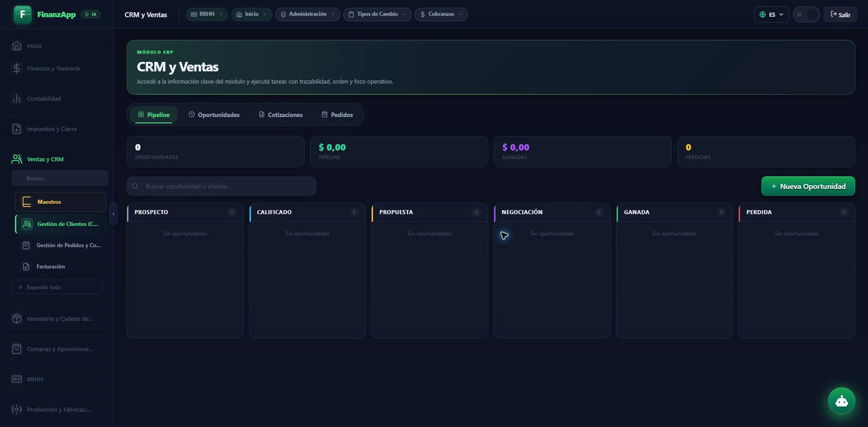This screenshot has height=427, width=868.
Task: Click the Finanzas y Tesorería dollar icon
Action: pos(17,68)
